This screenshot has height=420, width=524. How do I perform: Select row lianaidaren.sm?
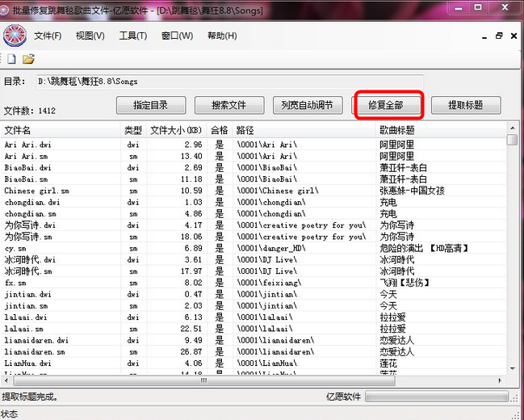tap(254, 352)
